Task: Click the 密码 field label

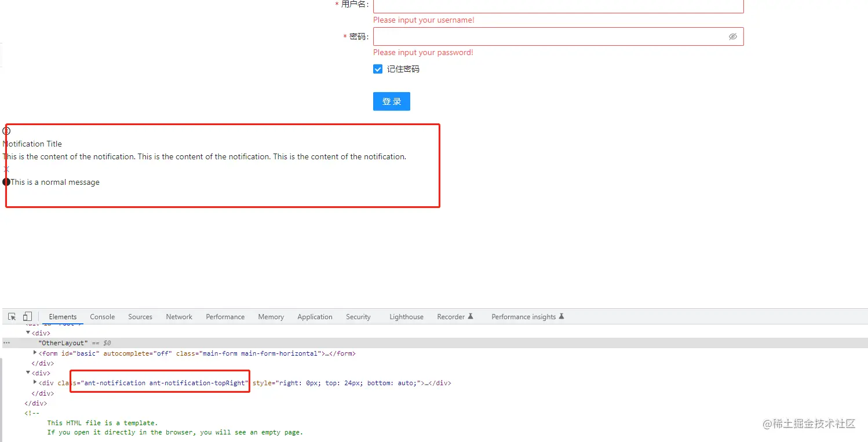Action: pos(358,36)
